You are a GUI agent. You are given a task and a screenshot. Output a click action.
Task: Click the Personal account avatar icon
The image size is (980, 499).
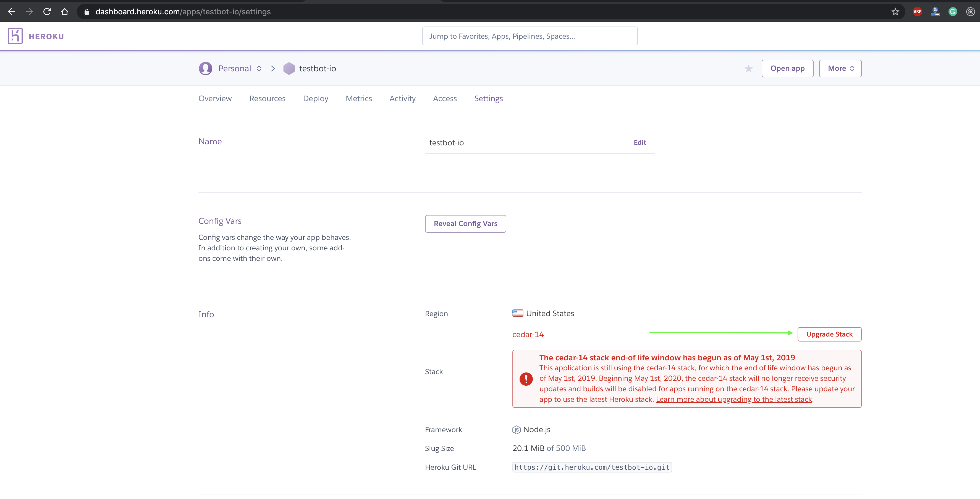(x=205, y=69)
